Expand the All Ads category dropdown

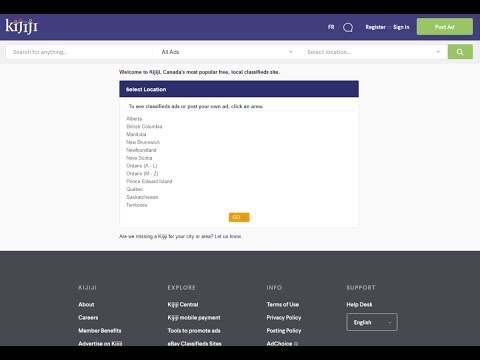(227, 52)
